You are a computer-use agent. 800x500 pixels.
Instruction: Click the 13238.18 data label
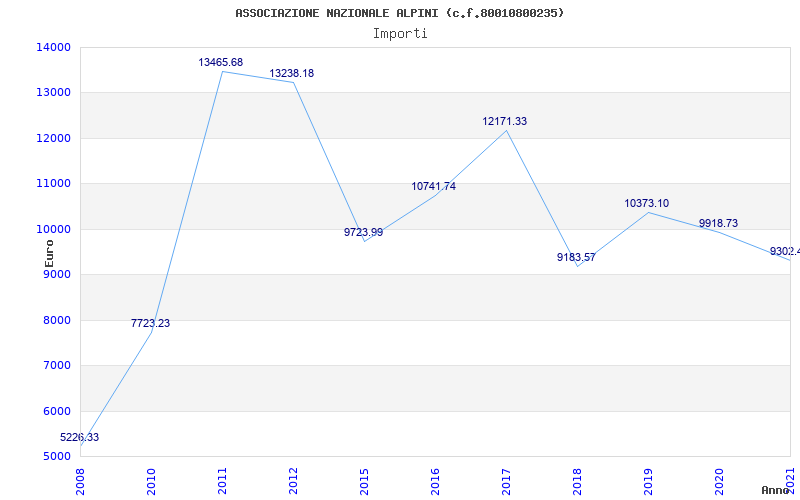click(x=292, y=73)
